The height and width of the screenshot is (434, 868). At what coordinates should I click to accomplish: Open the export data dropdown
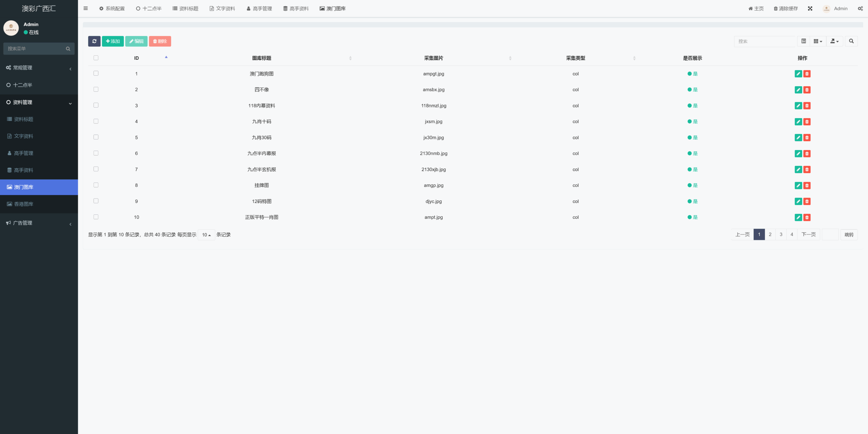click(x=834, y=41)
